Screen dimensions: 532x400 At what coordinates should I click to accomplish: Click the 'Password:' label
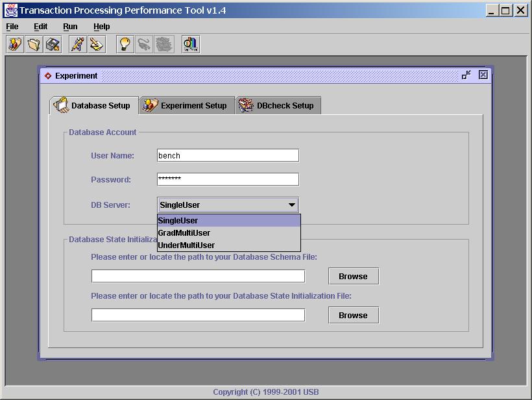coord(110,180)
